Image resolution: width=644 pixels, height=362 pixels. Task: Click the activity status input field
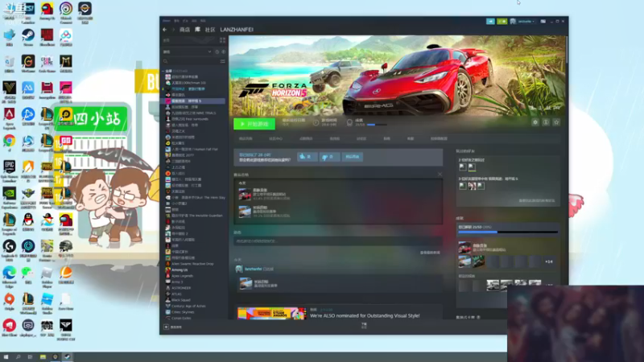pos(338,241)
